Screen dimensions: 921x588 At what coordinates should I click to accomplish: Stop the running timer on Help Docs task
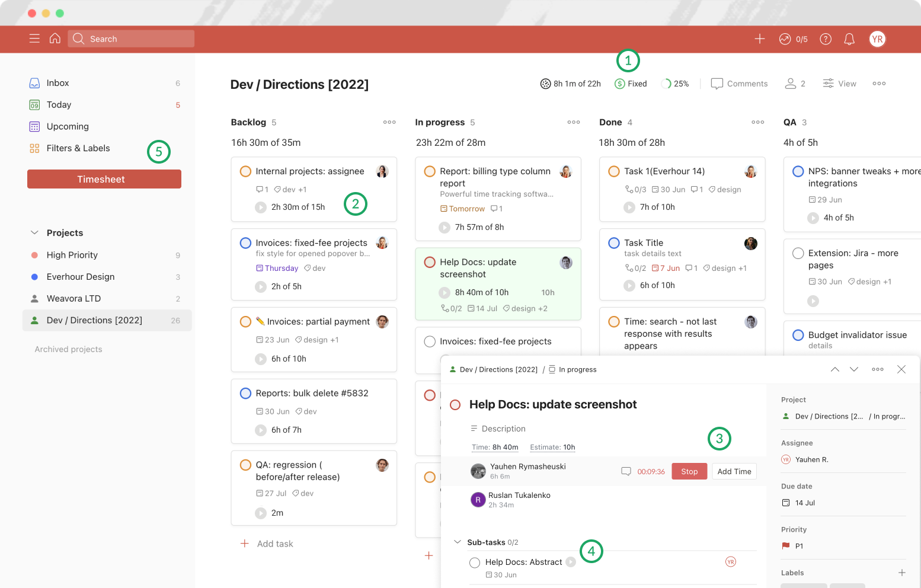(x=689, y=471)
